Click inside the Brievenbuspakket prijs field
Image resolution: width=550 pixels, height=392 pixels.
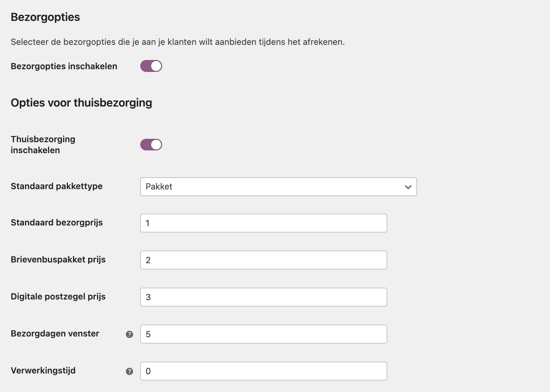click(x=263, y=260)
